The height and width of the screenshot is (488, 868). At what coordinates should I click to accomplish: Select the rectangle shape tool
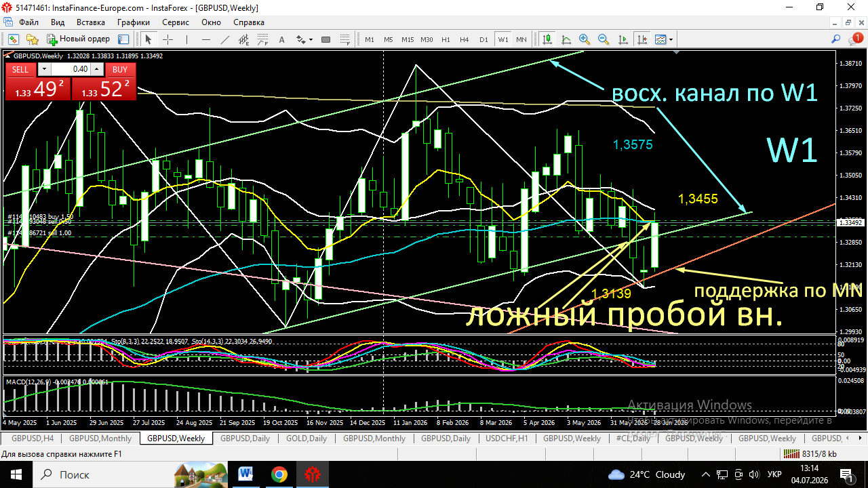tap(325, 39)
